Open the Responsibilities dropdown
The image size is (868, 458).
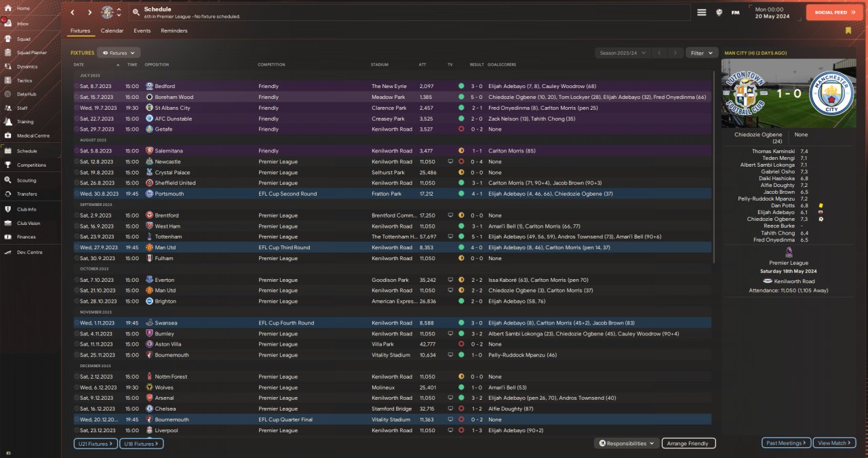pyautogui.click(x=627, y=443)
